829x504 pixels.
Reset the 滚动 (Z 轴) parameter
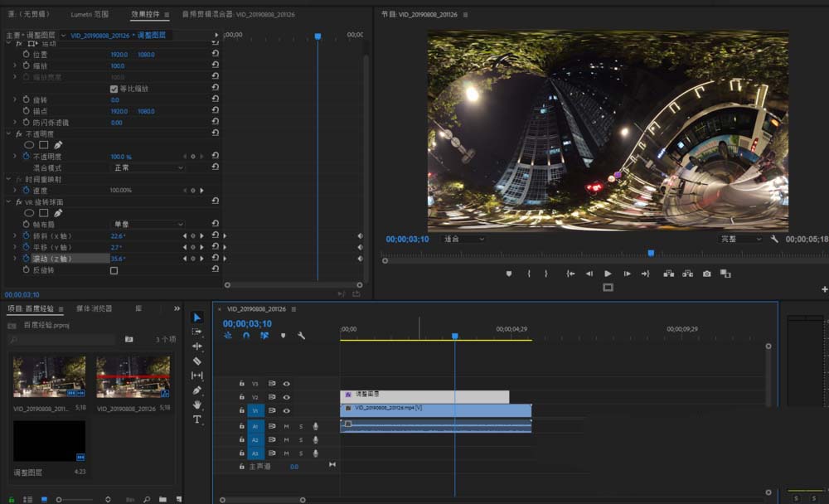(216, 259)
